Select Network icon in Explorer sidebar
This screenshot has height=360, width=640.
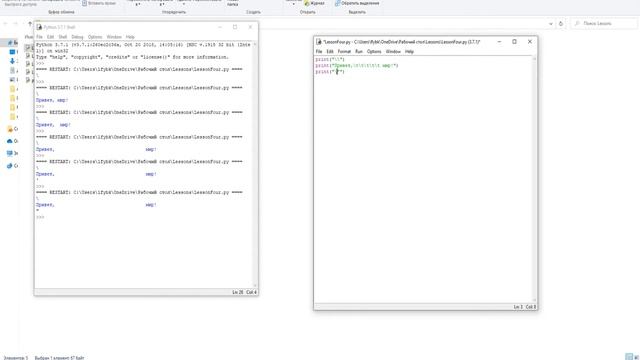(10, 166)
